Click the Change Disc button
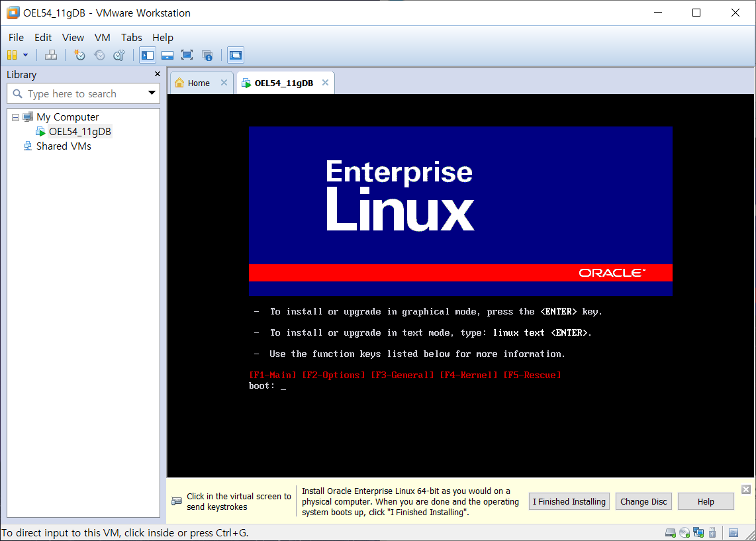This screenshot has width=756, height=541. click(643, 501)
